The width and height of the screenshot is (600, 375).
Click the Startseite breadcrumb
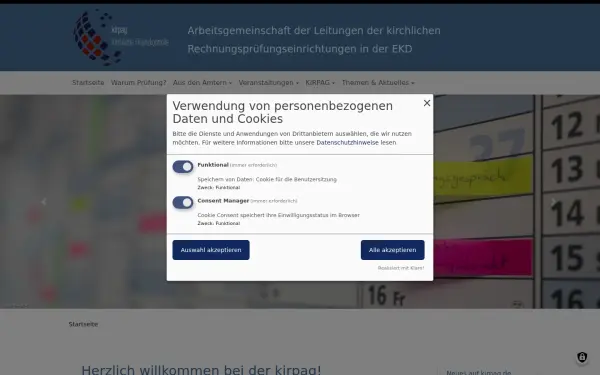tap(83, 324)
